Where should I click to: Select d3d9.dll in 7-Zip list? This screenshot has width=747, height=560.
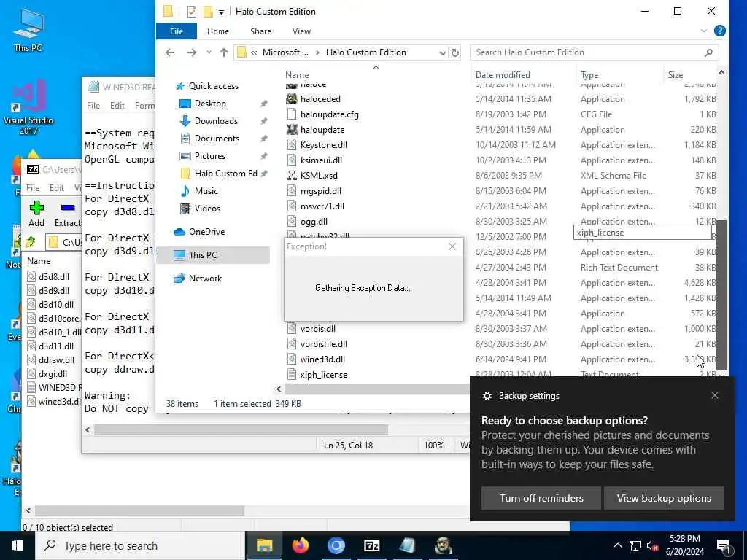pyautogui.click(x=54, y=290)
